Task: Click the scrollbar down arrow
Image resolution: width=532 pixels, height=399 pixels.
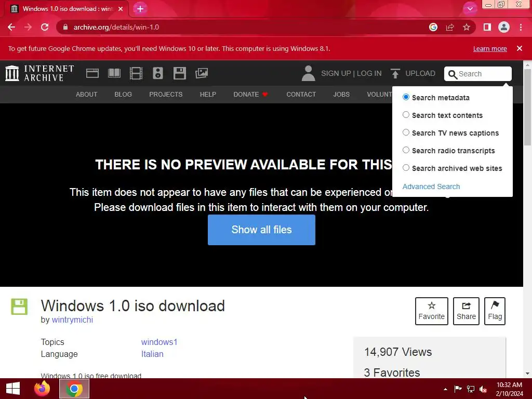Action: point(527,374)
